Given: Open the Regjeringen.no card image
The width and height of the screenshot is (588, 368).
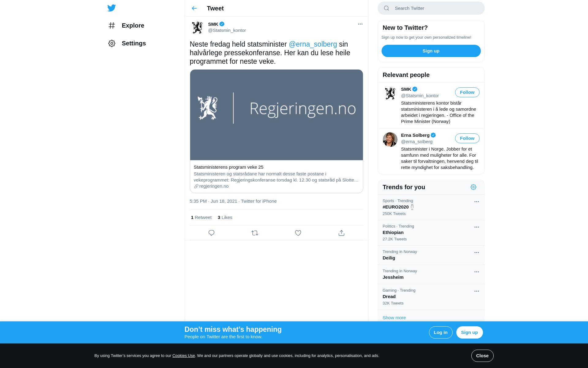Looking at the screenshot, I should click(276, 115).
